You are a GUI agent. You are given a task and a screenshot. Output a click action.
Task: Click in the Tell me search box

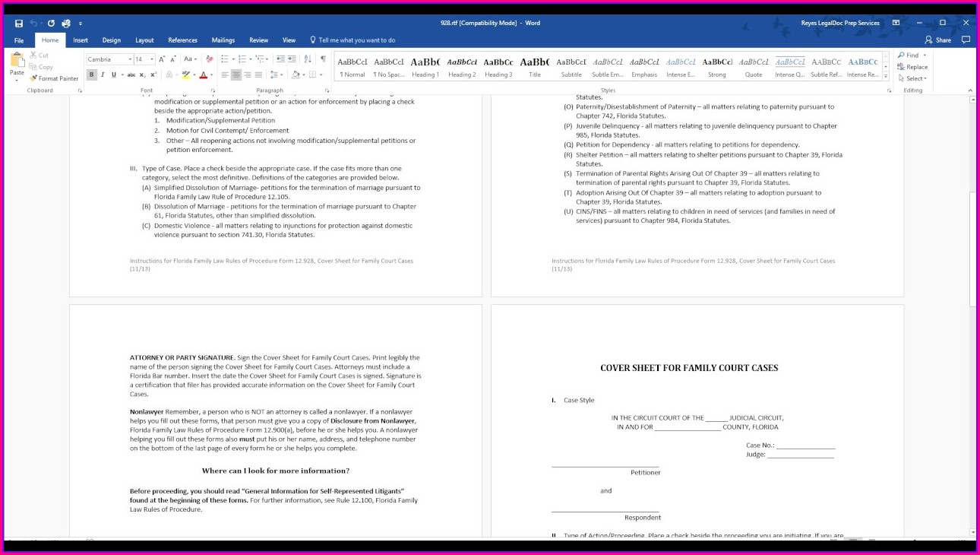coord(356,40)
